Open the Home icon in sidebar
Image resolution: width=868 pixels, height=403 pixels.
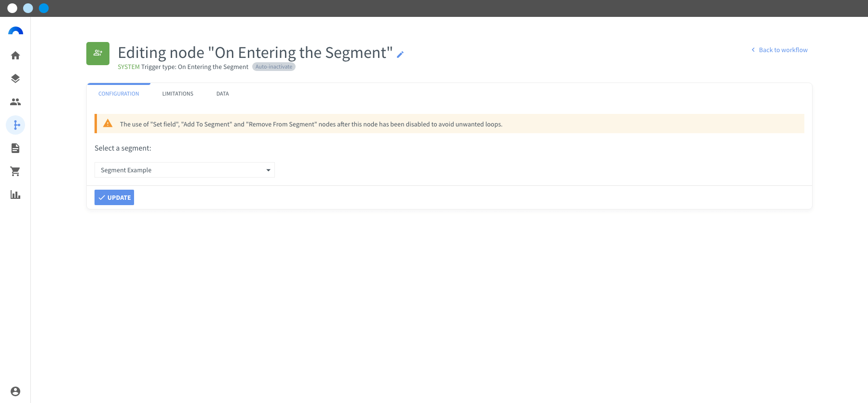coord(15,56)
